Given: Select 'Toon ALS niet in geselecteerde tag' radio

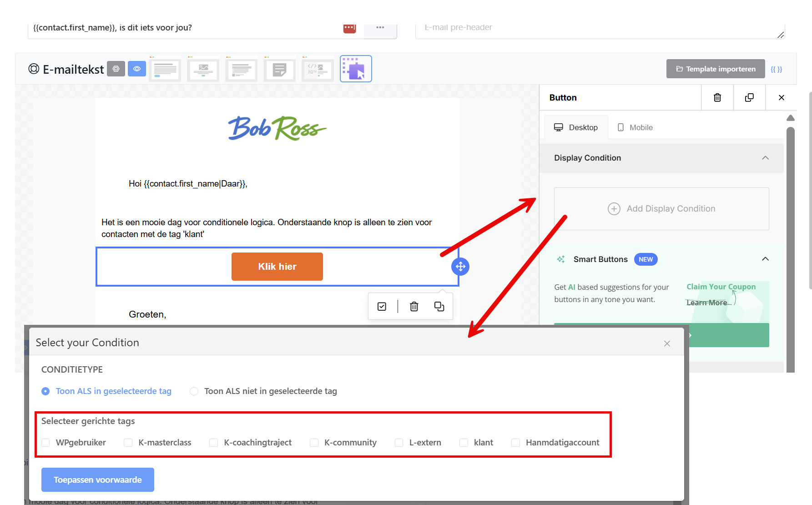Looking at the screenshot, I should [x=194, y=391].
